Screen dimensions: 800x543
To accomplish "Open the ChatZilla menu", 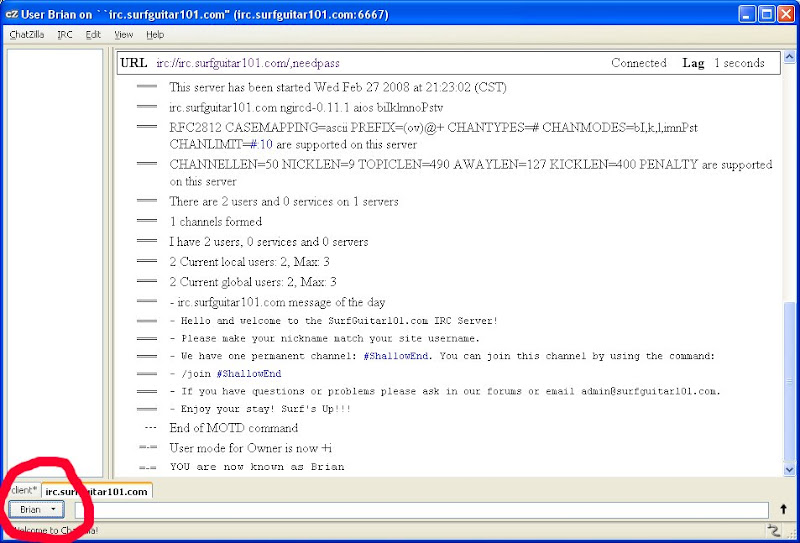I will (27, 34).
